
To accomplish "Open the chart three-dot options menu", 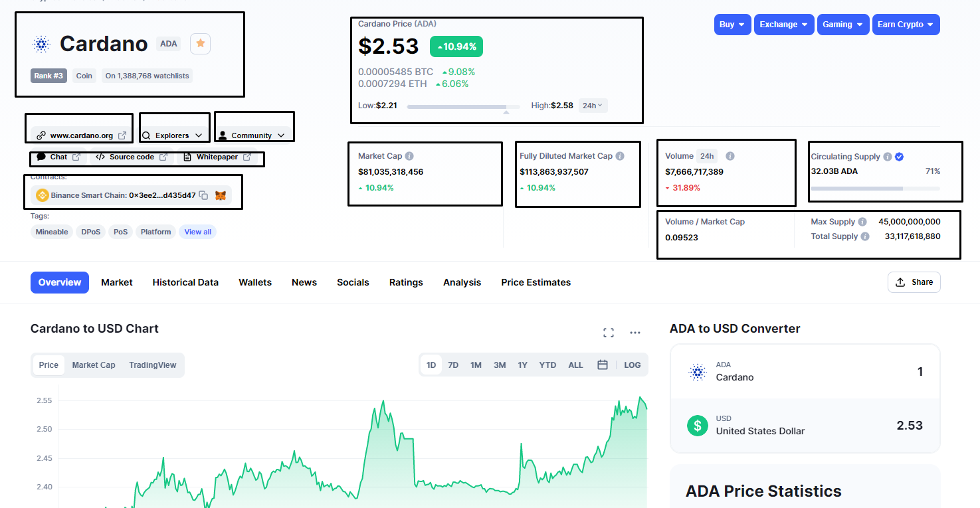I will point(635,333).
